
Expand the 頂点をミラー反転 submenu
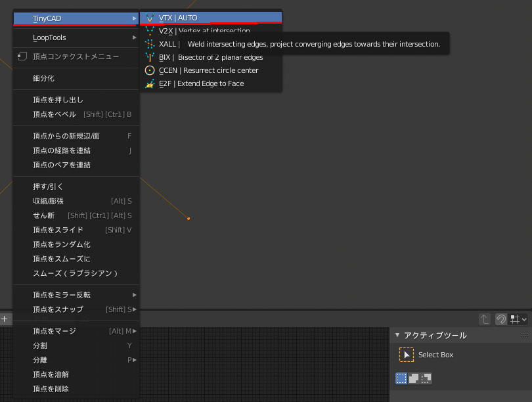pos(76,295)
